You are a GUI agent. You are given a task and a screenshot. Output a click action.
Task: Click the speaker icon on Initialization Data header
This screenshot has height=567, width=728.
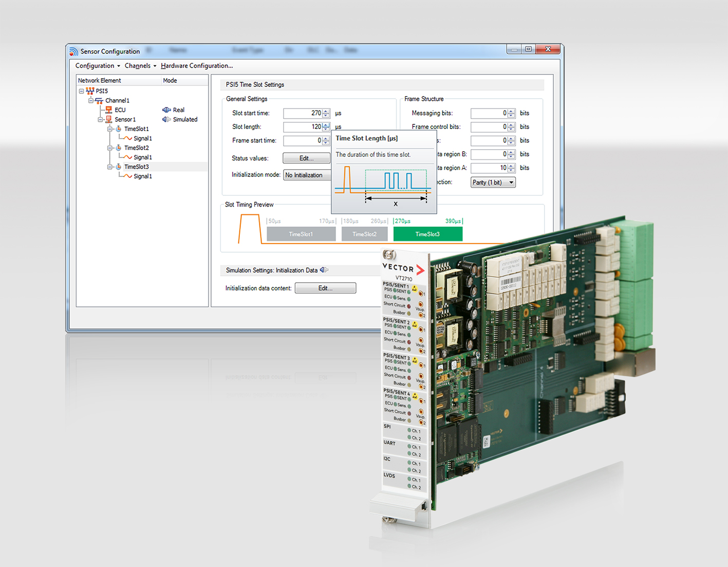point(325,270)
